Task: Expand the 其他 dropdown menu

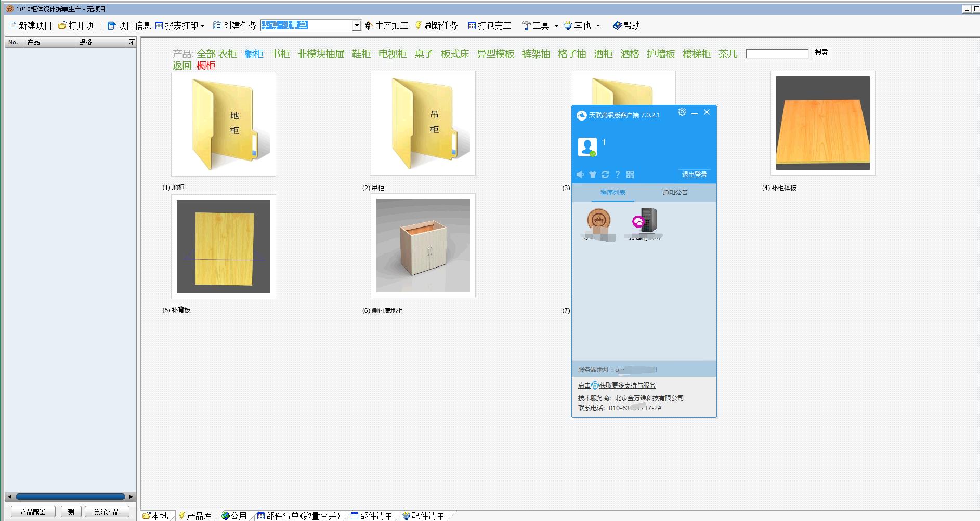Action: (x=598, y=26)
